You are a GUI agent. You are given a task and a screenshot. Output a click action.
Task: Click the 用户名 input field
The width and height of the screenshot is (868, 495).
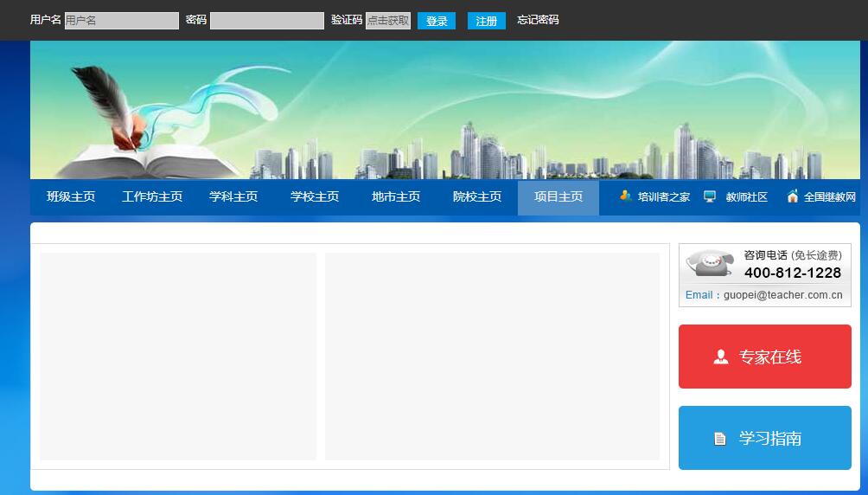[x=122, y=21]
